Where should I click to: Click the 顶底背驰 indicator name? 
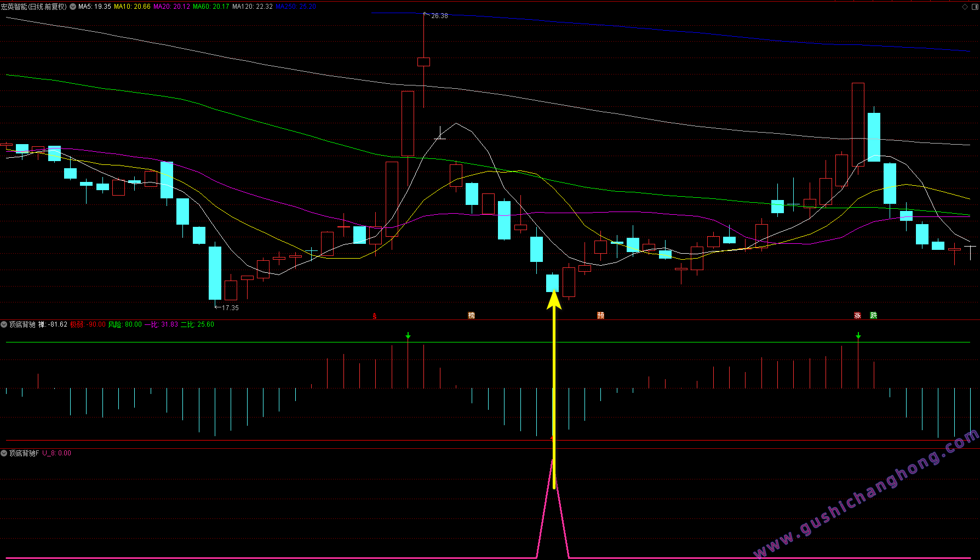click(22, 324)
